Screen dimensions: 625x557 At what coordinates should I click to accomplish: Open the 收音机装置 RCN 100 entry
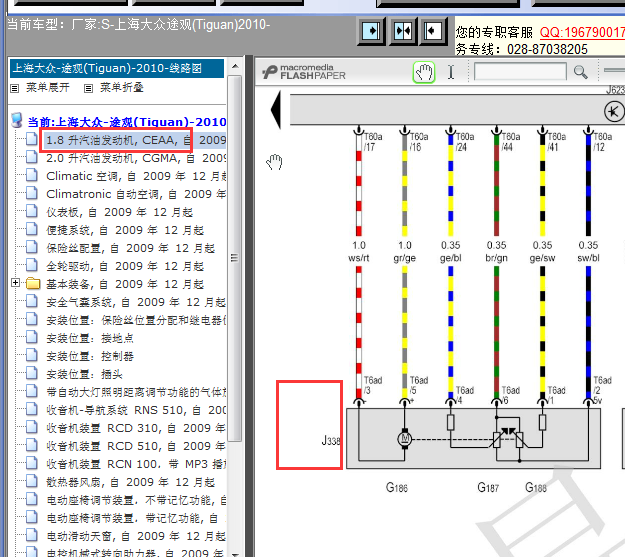(136, 464)
